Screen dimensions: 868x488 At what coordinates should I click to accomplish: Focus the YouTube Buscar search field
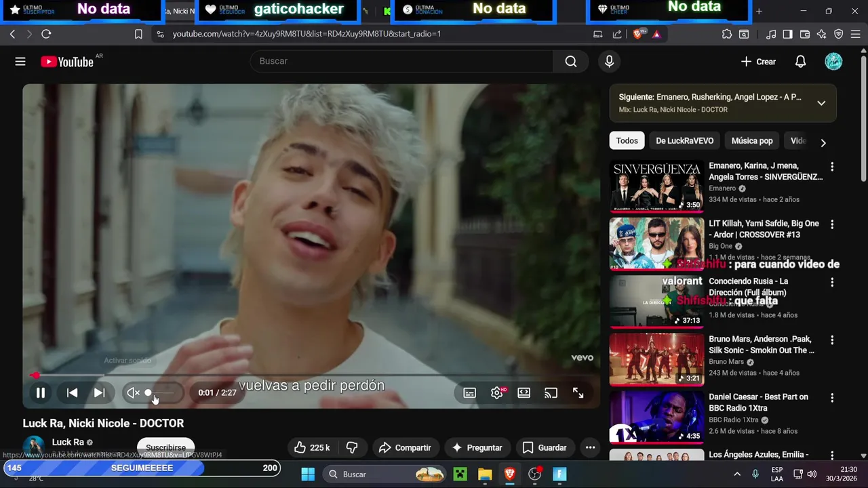[x=401, y=61]
